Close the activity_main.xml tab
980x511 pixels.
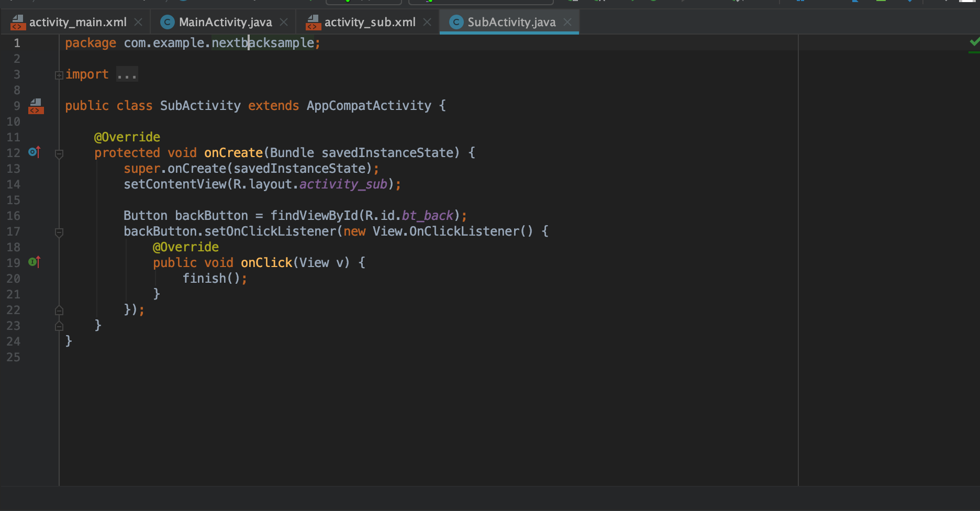point(138,22)
